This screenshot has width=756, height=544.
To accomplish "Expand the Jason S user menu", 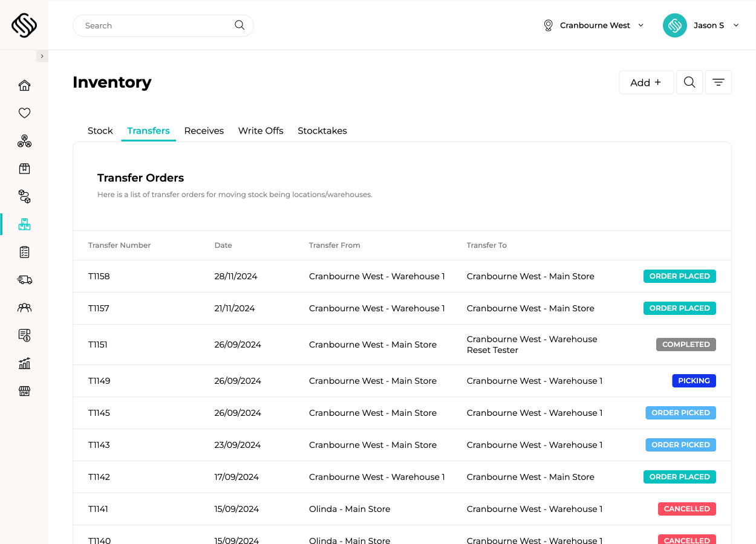I will coord(709,25).
